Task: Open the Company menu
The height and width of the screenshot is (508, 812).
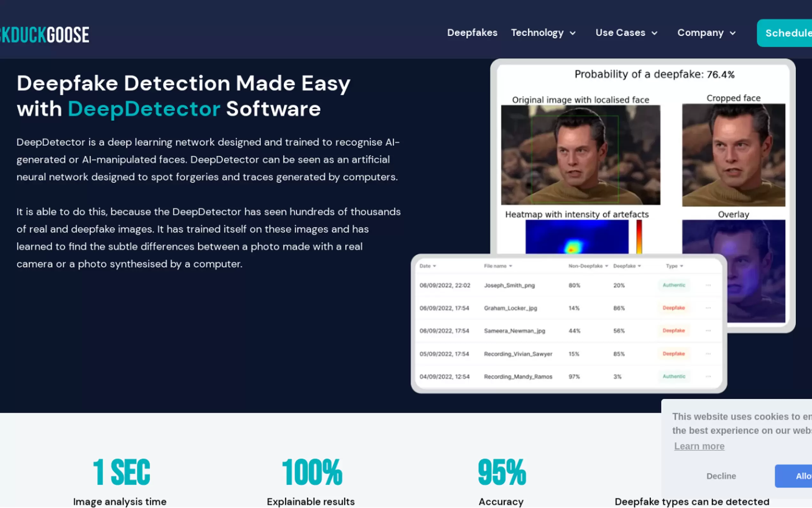Action: 700,33
